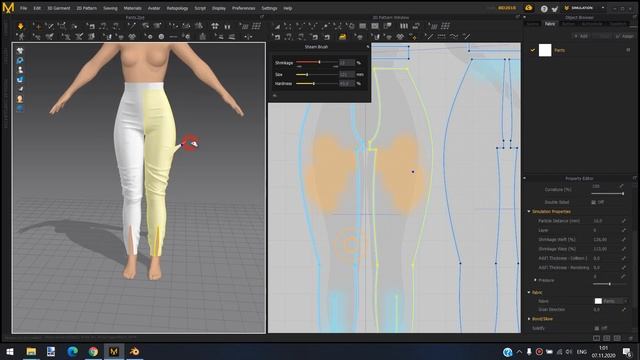Open Google Chrome from the taskbar
640x360 pixels.
pyautogui.click(x=93, y=351)
